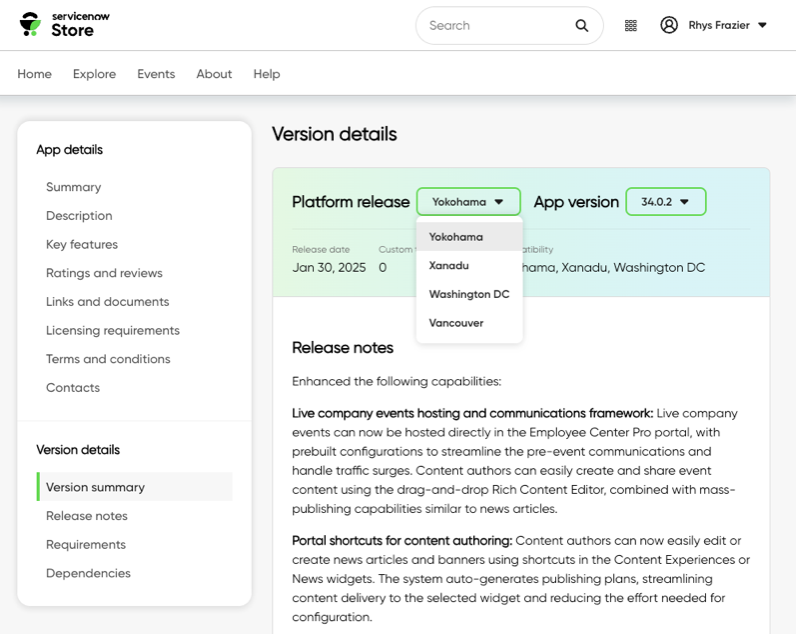The image size is (796, 634).
Task: Open the App version 34.0.2 dropdown
Action: tap(666, 202)
